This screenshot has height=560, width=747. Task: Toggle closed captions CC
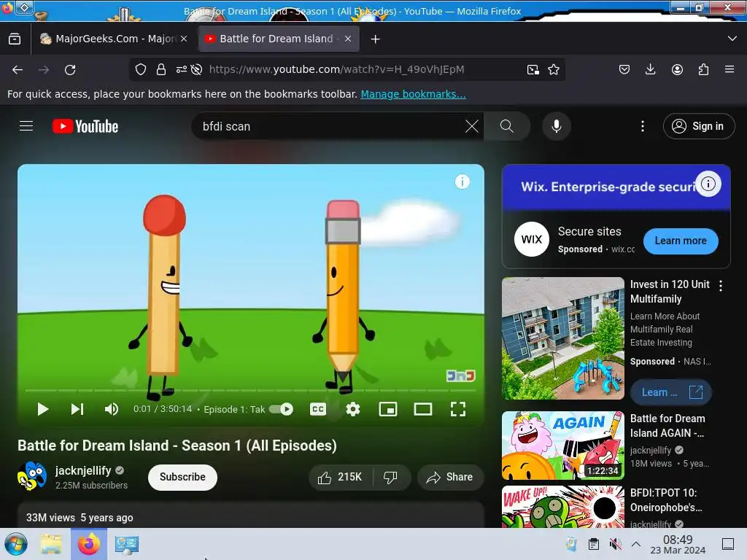click(318, 409)
